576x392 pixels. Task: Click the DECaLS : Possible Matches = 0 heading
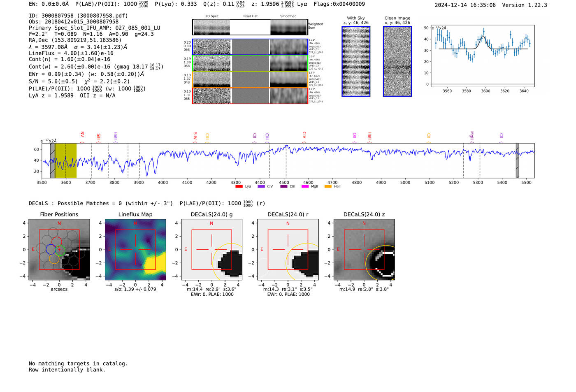[x=101, y=203]
